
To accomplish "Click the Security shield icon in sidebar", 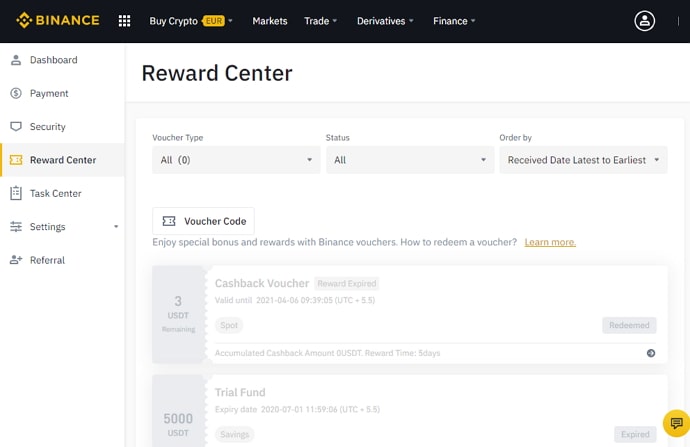I will click(16, 127).
